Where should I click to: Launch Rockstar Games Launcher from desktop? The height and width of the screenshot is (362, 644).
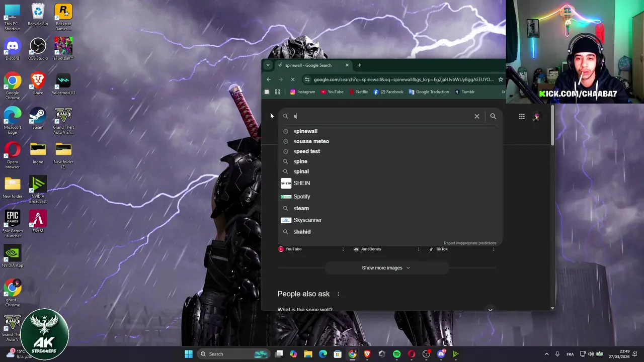pos(63,17)
